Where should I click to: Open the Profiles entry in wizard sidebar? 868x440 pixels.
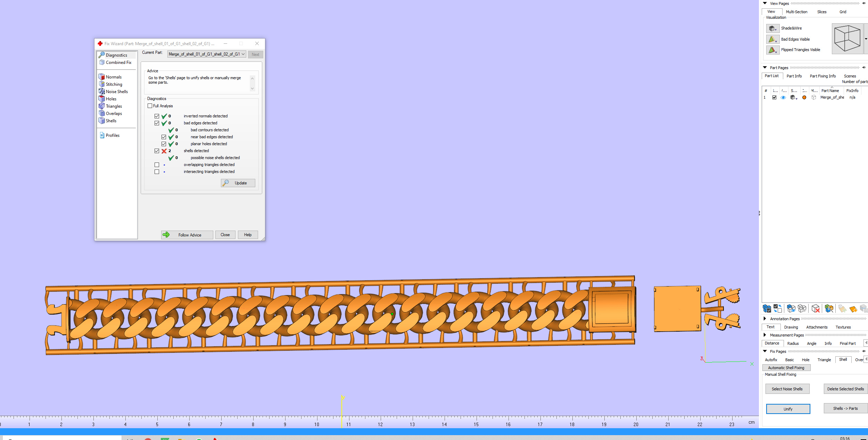tap(109, 135)
